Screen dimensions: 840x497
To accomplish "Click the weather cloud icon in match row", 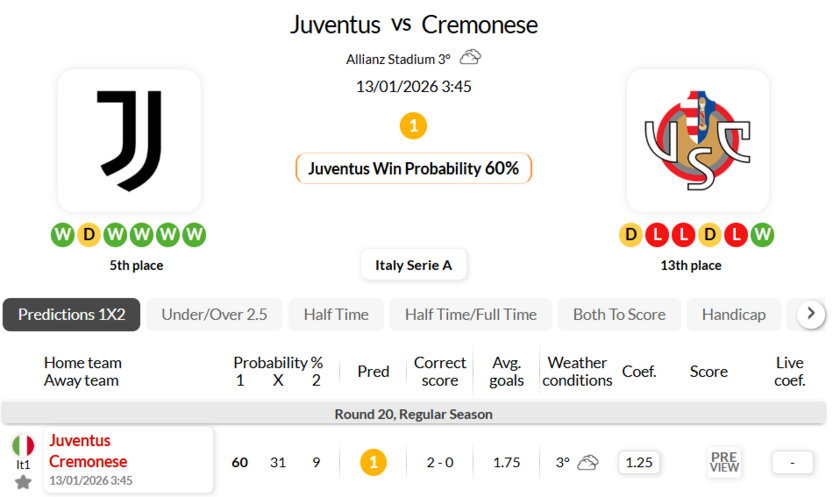I will [588, 462].
